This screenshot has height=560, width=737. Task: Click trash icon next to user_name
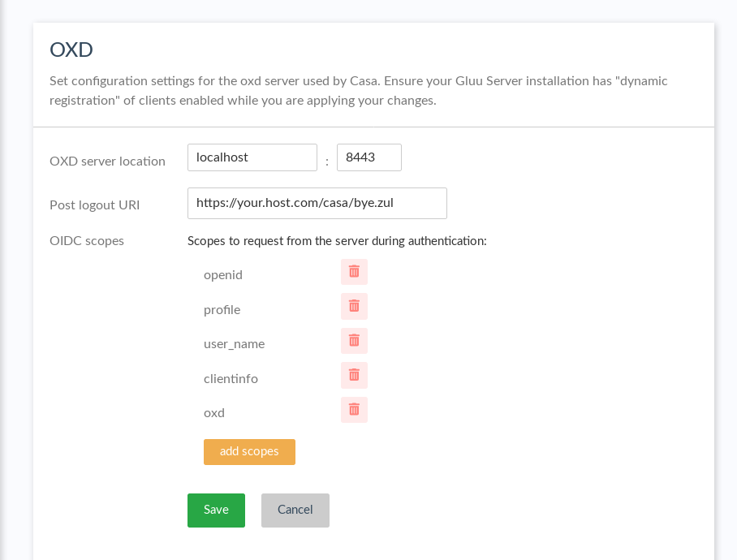pos(354,341)
